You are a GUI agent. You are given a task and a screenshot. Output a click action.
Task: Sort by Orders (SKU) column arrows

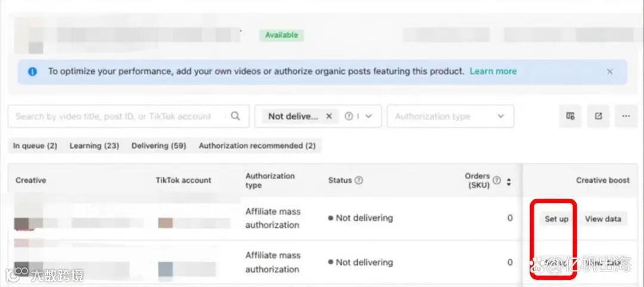coord(509,181)
